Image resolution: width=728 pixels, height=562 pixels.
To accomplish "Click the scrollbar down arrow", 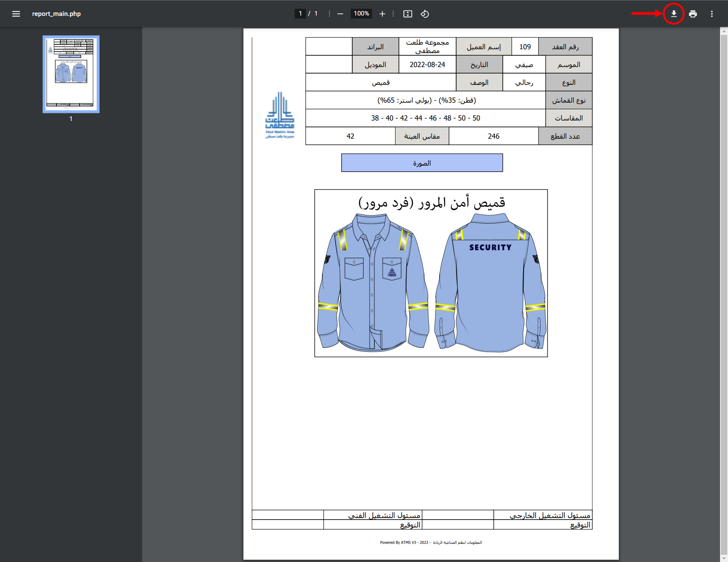I will (x=723, y=559).
